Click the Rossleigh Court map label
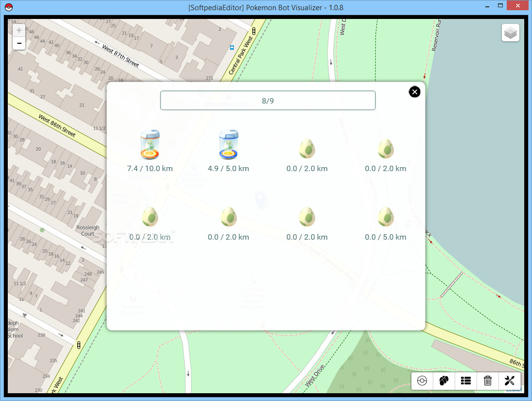This screenshot has height=401, width=532. pyautogui.click(x=88, y=230)
